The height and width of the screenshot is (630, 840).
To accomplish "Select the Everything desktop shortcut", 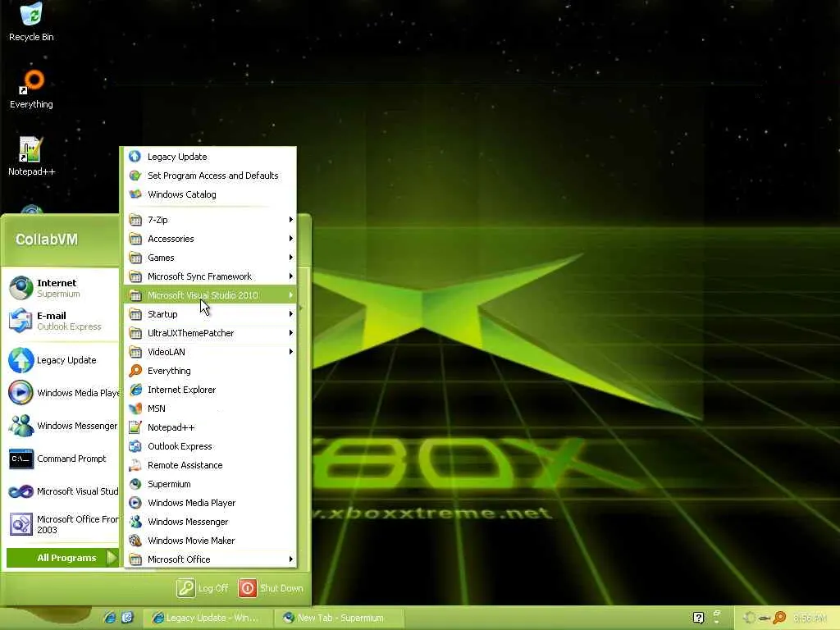I will [x=31, y=89].
